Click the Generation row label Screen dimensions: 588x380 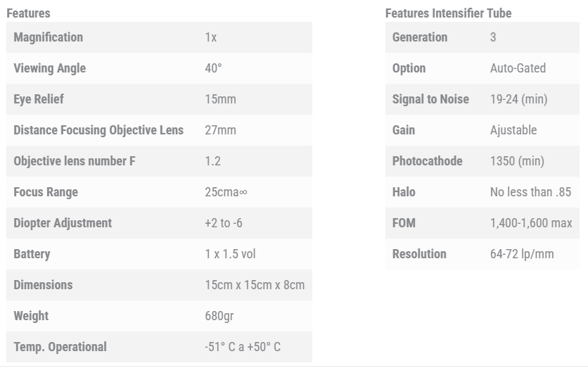(419, 37)
